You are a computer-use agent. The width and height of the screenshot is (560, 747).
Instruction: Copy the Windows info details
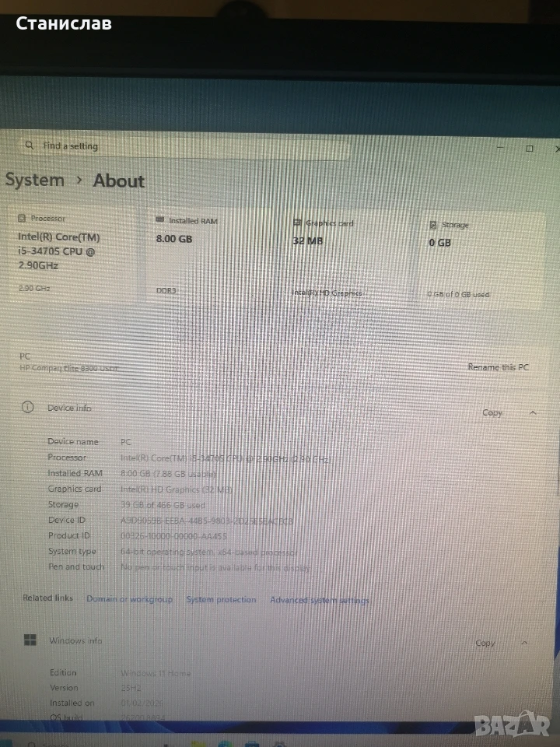click(485, 644)
